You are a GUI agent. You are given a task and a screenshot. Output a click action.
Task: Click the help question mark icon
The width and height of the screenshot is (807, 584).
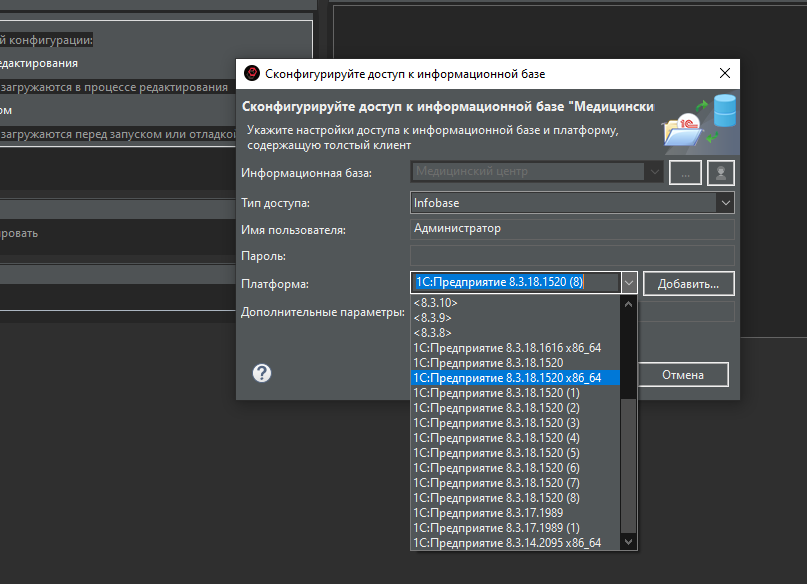[x=262, y=374]
